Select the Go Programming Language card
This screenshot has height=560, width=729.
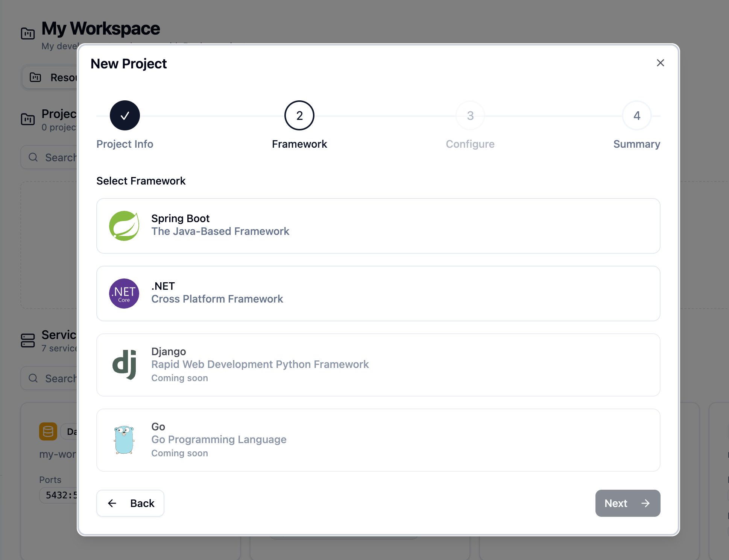(378, 440)
